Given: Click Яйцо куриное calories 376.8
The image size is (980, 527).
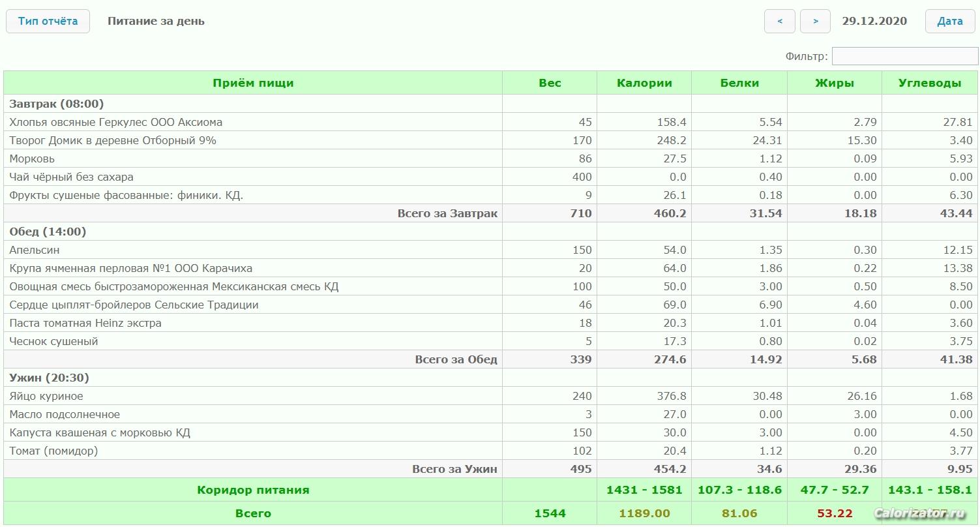Looking at the screenshot, I should tap(670, 396).
